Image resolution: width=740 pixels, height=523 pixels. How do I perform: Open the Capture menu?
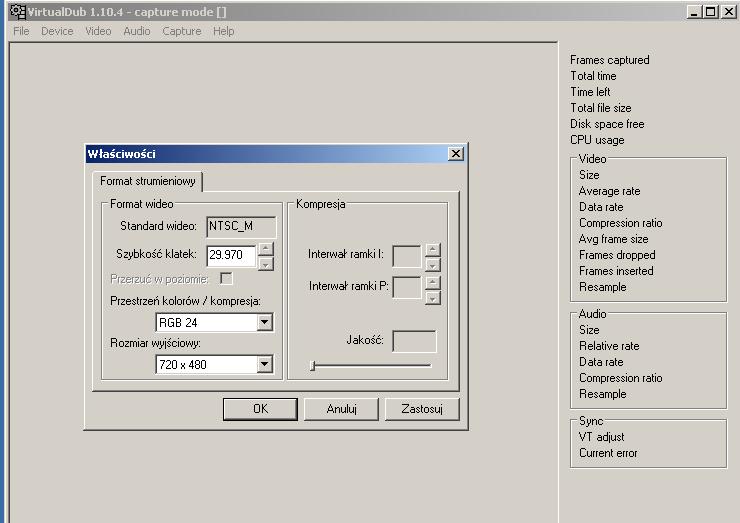(181, 31)
